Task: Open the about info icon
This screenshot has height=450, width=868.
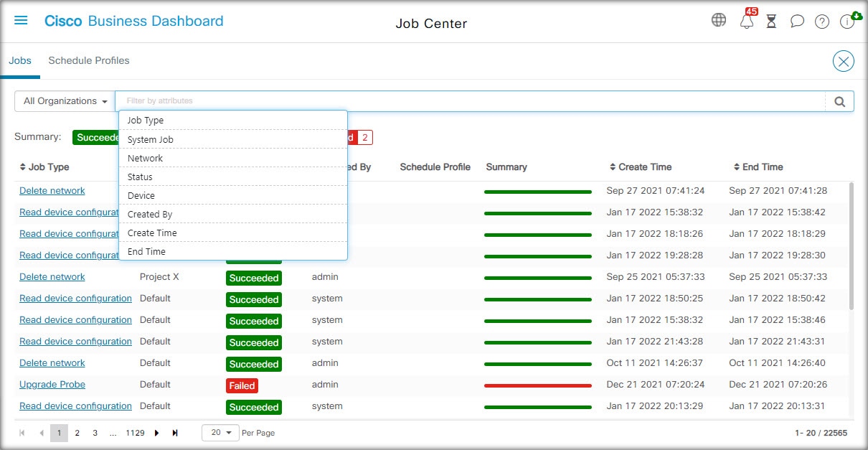Action: pos(847,22)
